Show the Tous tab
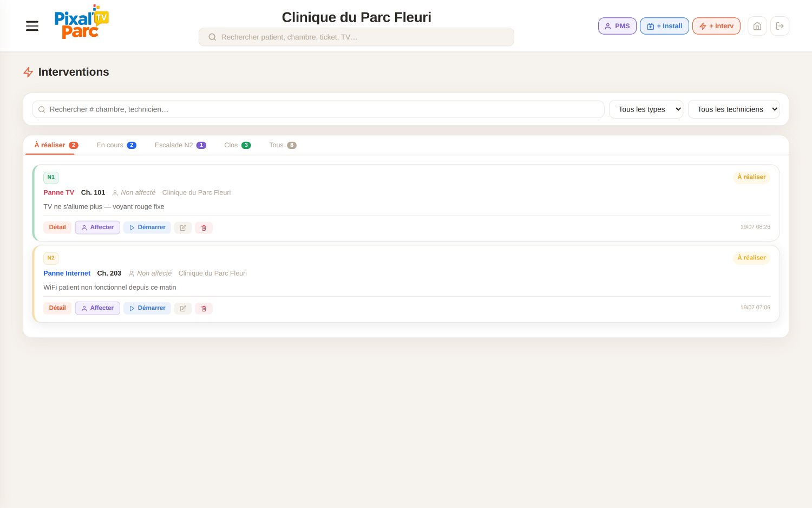The width and height of the screenshot is (812, 508). coord(283,145)
